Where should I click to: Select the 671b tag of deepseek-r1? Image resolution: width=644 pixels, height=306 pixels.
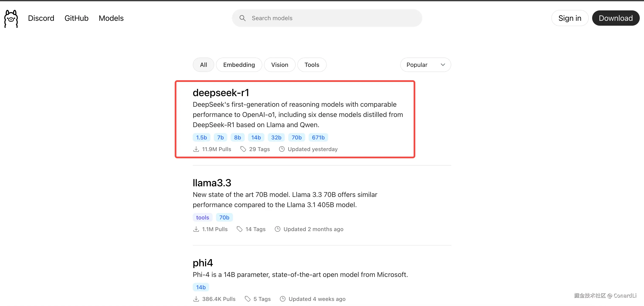point(318,138)
